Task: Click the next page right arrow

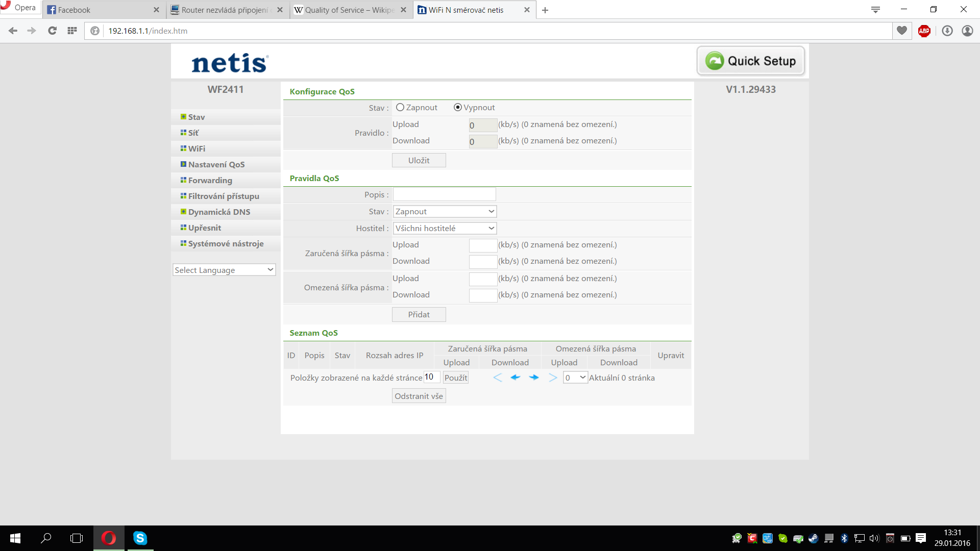Action: [534, 378]
